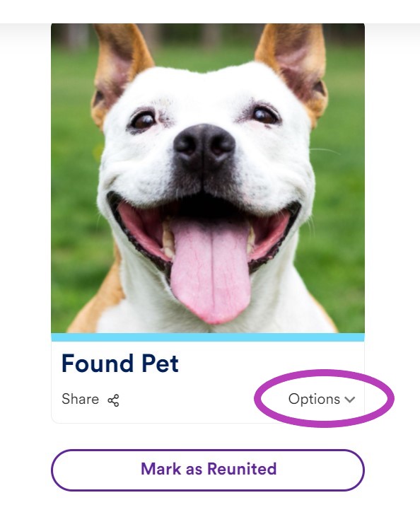
Task: Click the word Reunited on the button
Action: [242, 469]
